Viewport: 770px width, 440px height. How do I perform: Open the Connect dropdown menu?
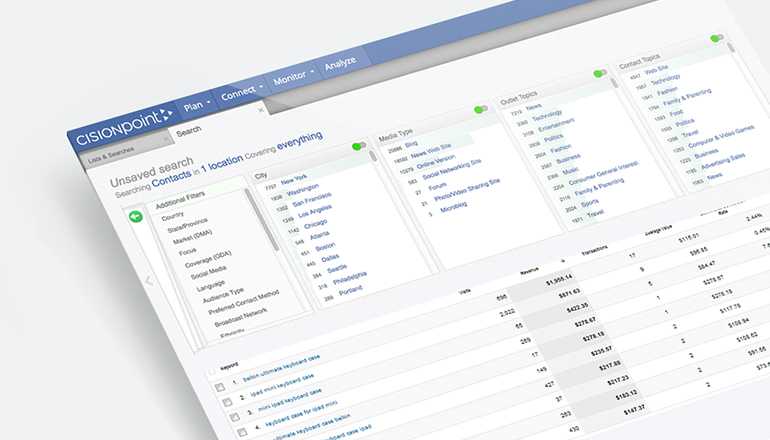[241, 92]
